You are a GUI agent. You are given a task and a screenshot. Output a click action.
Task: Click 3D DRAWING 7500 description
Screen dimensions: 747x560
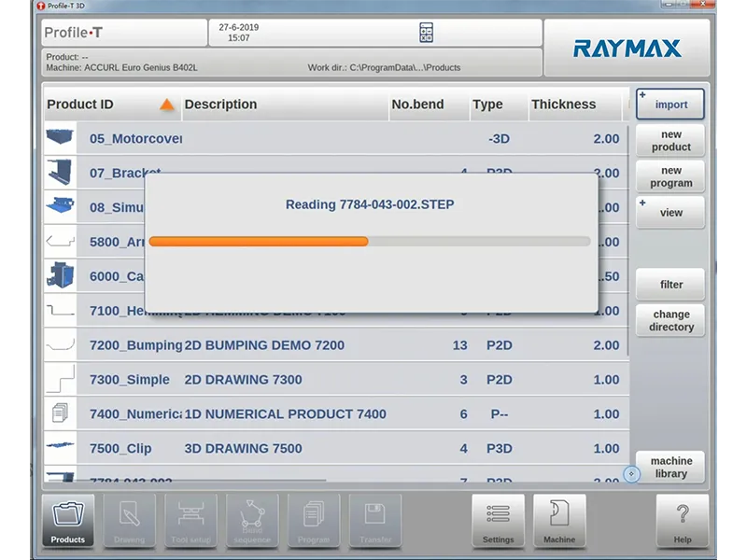point(243,448)
